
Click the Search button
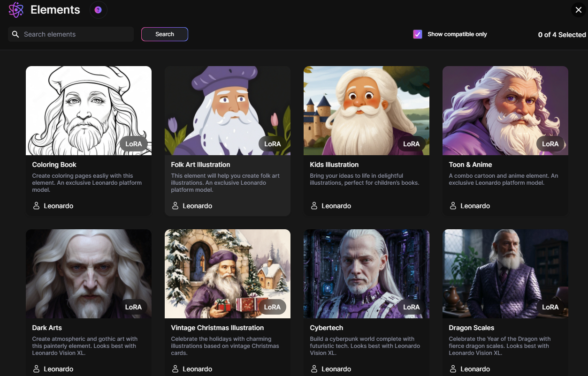pyautogui.click(x=165, y=34)
